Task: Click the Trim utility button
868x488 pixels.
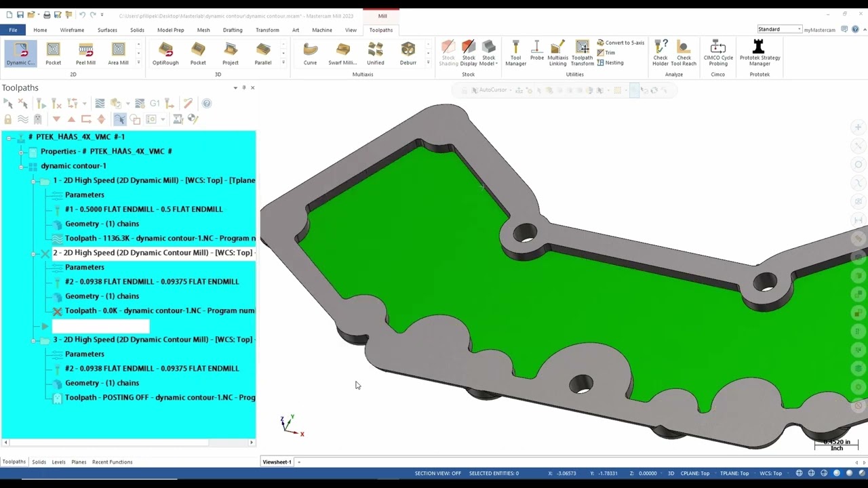Action: [x=606, y=53]
